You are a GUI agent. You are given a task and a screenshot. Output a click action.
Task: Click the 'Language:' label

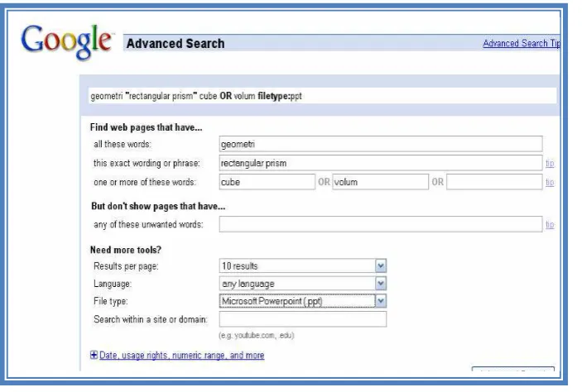coord(113,284)
